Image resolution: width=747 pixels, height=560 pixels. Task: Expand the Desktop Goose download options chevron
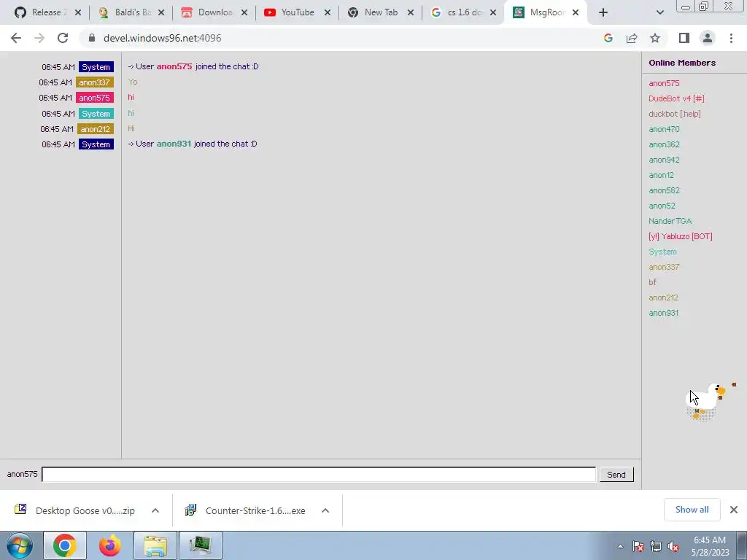coord(155,510)
